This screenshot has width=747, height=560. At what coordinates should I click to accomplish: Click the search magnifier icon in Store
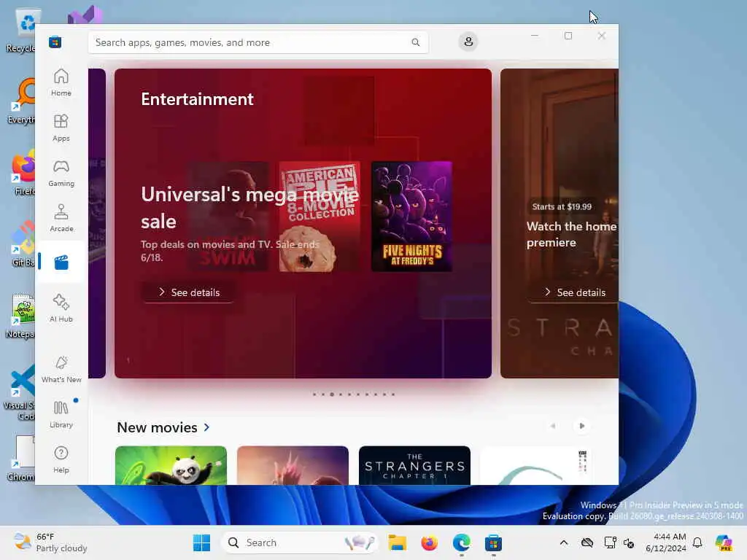415,42
